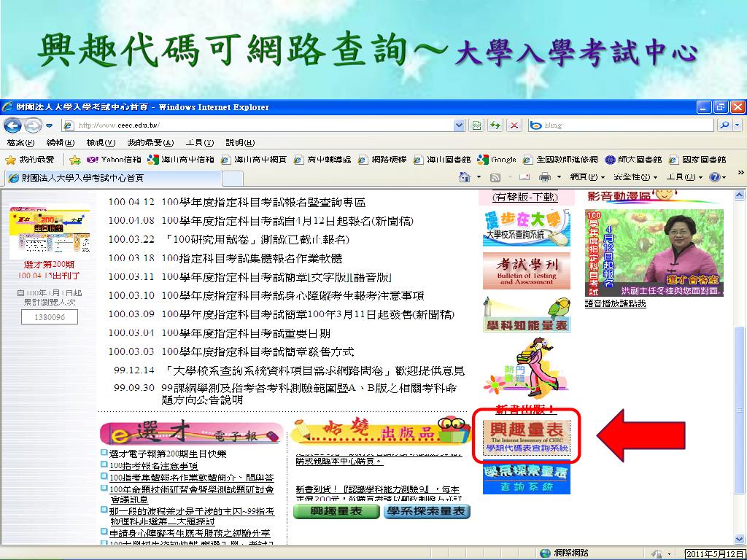The image size is (747, 560).
Task: Open the recent pages dropdown arrow
Action: (49, 125)
